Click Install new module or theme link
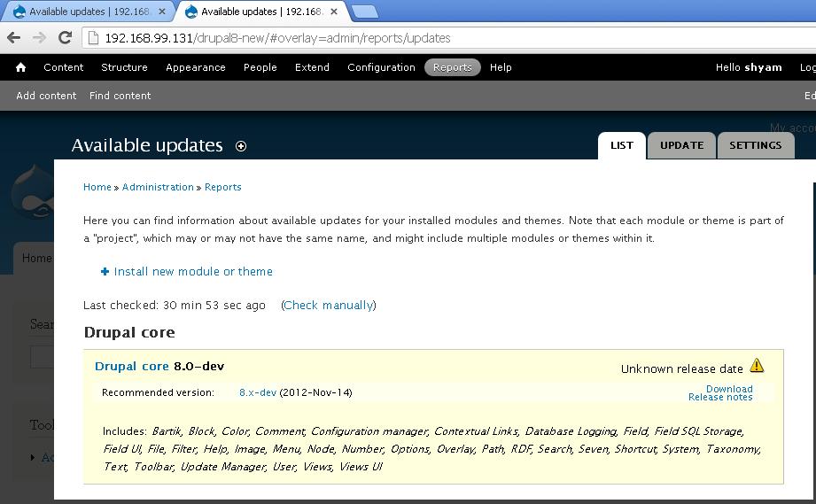Image resolution: width=816 pixels, height=504 pixels. (x=193, y=272)
